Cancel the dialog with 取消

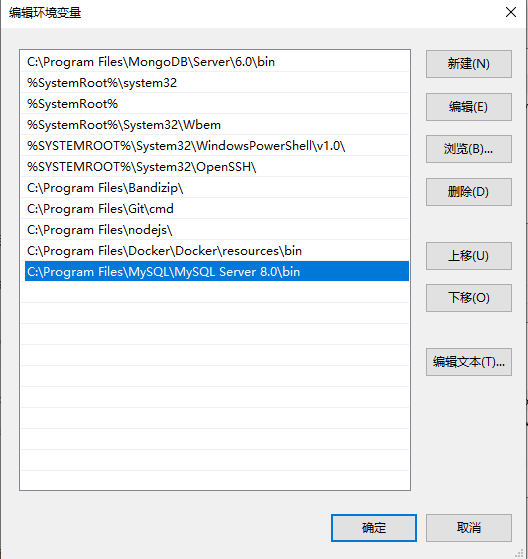(468, 528)
